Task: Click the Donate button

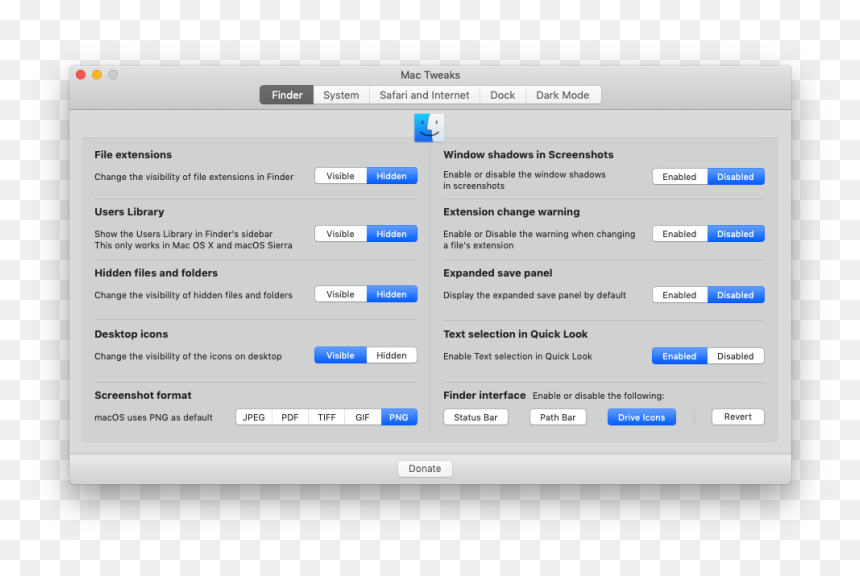Action: pos(425,468)
